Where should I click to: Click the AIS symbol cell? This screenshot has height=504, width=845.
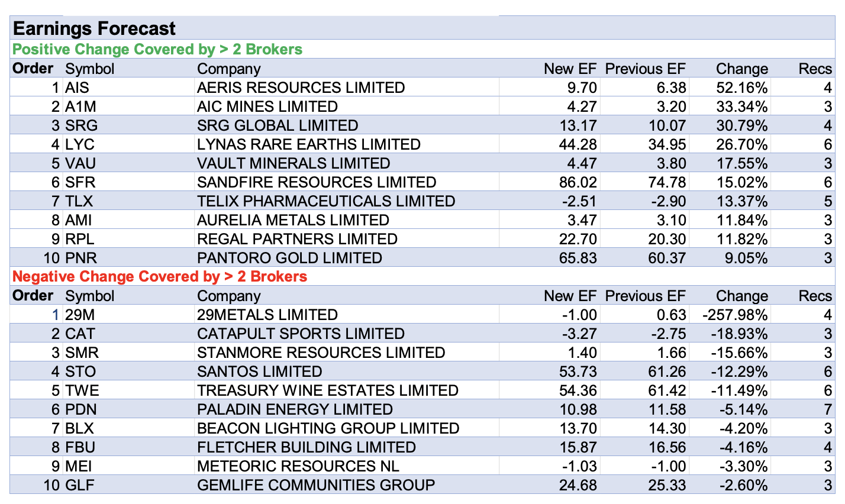point(78,88)
